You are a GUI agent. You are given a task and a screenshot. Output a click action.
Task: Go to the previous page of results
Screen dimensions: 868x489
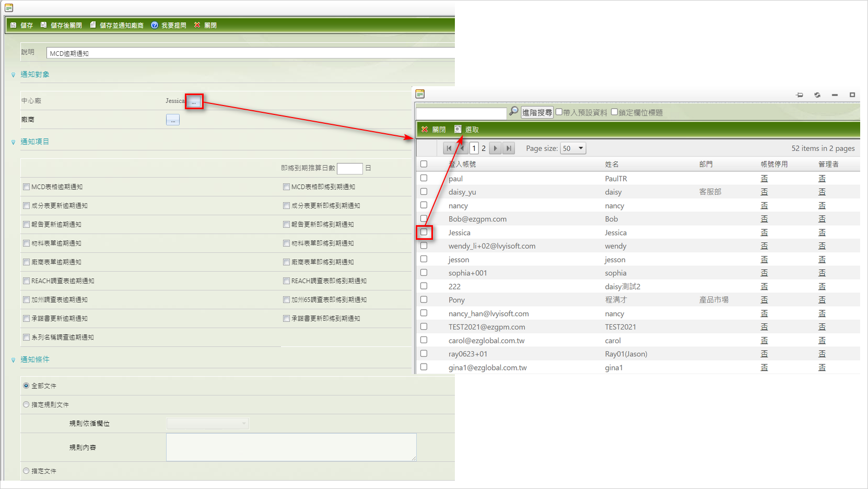[x=462, y=148]
